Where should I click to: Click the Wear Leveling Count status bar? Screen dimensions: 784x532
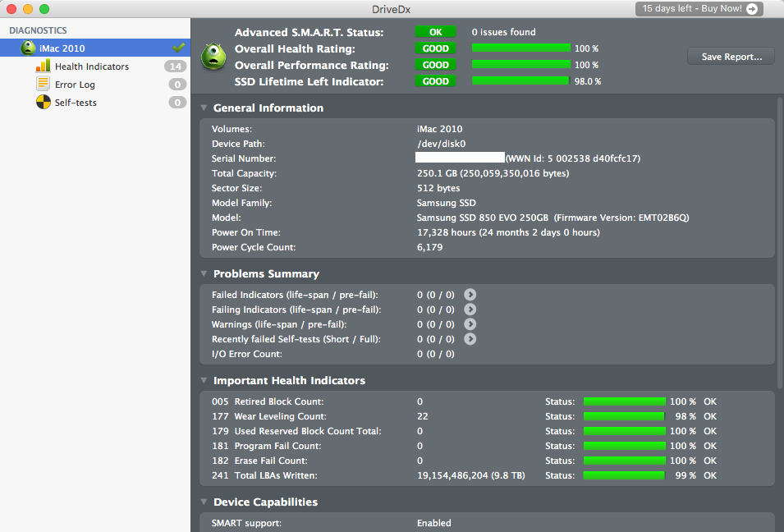(625, 416)
